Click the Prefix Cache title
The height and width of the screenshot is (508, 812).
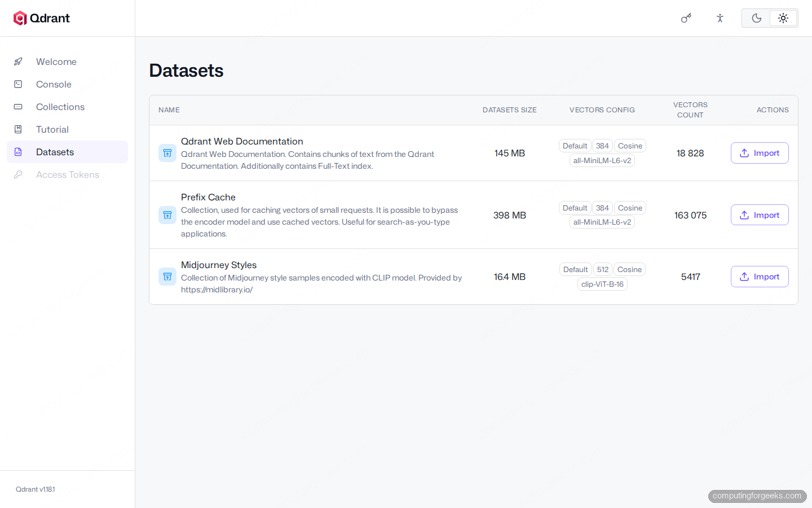pyautogui.click(x=208, y=198)
